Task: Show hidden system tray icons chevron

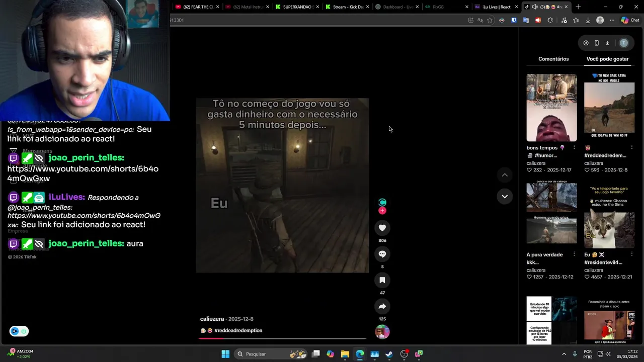Action: [x=563, y=354]
